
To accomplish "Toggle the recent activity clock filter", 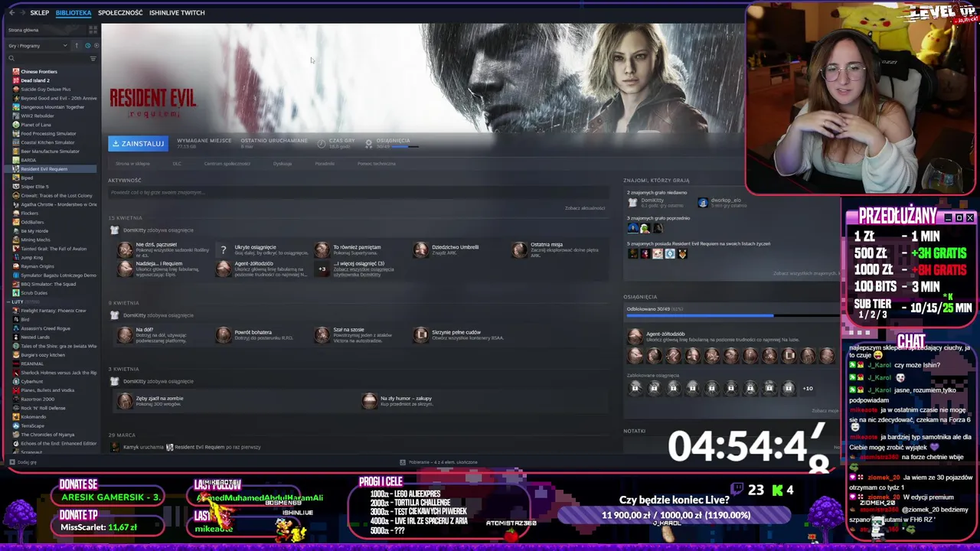I will click(87, 46).
